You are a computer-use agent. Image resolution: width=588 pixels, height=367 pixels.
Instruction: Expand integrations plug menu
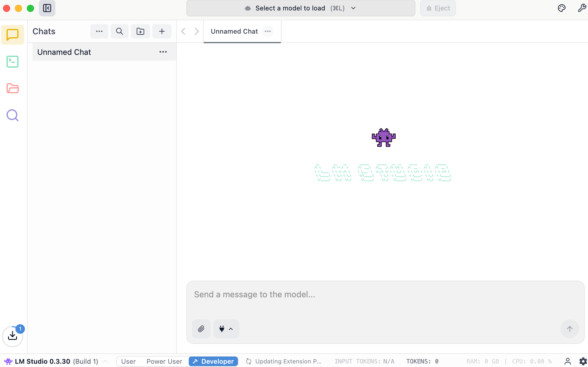[226, 329]
